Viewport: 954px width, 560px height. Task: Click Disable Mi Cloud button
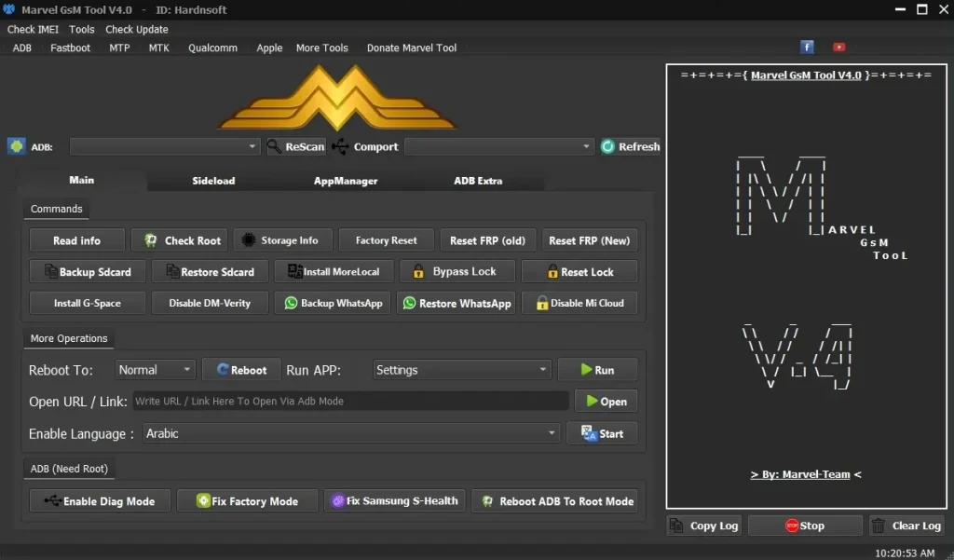click(579, 303)
